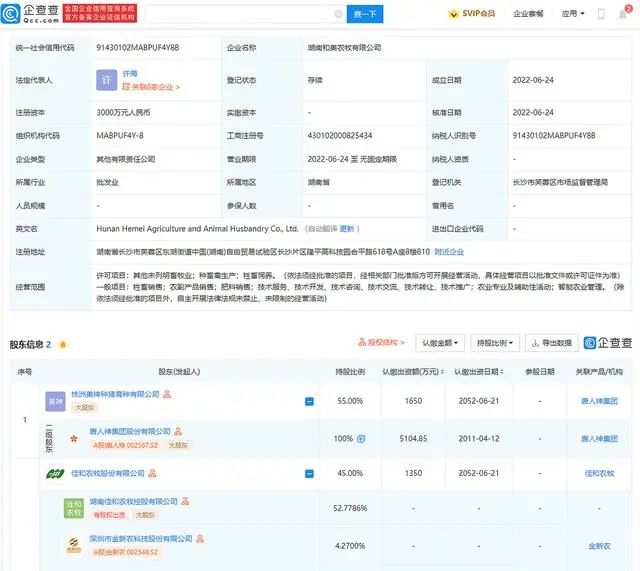This screenshot has width=640, height=571.
Task: Click the 更新 link next to English name
Action: pyautogui.click(x=347, y=229)
